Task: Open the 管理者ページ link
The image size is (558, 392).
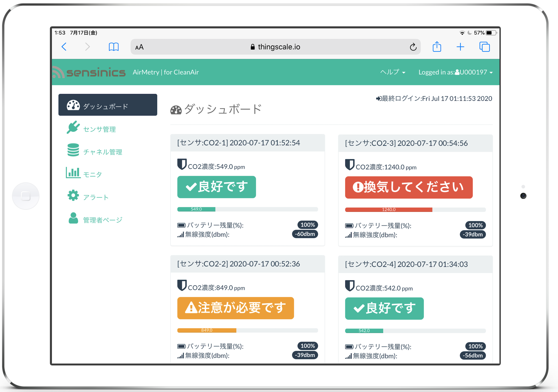Action: coord(103,220)
